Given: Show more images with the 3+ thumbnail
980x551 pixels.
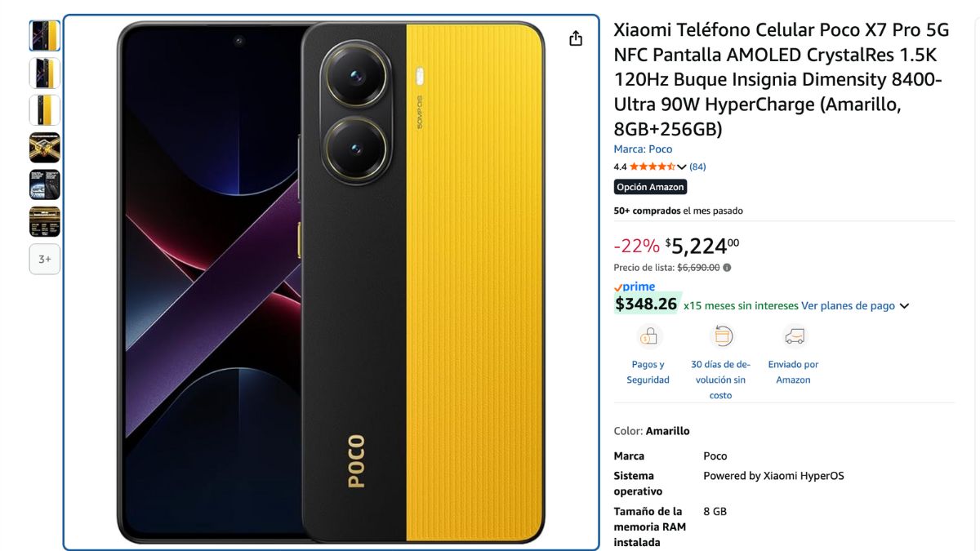Looking at the screenshot, I should tap(45, 259).
